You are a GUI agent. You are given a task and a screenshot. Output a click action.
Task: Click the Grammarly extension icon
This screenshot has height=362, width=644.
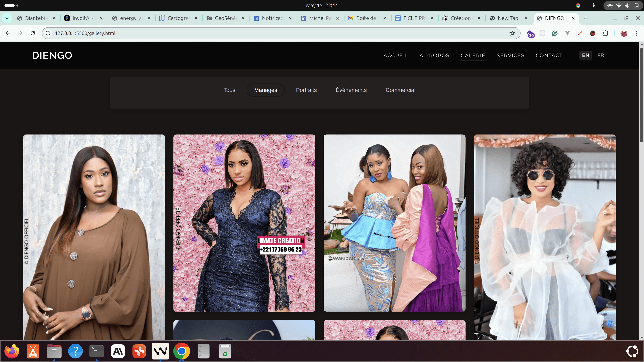tap(555, 33)
